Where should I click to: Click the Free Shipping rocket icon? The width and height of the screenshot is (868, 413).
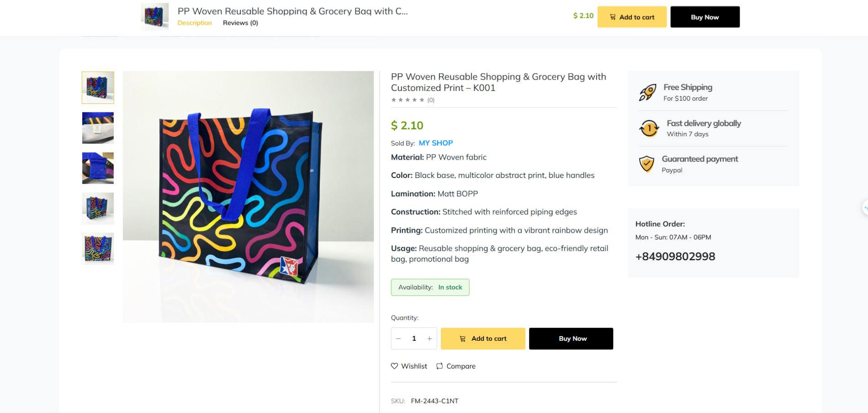click(x=647, y=92)
